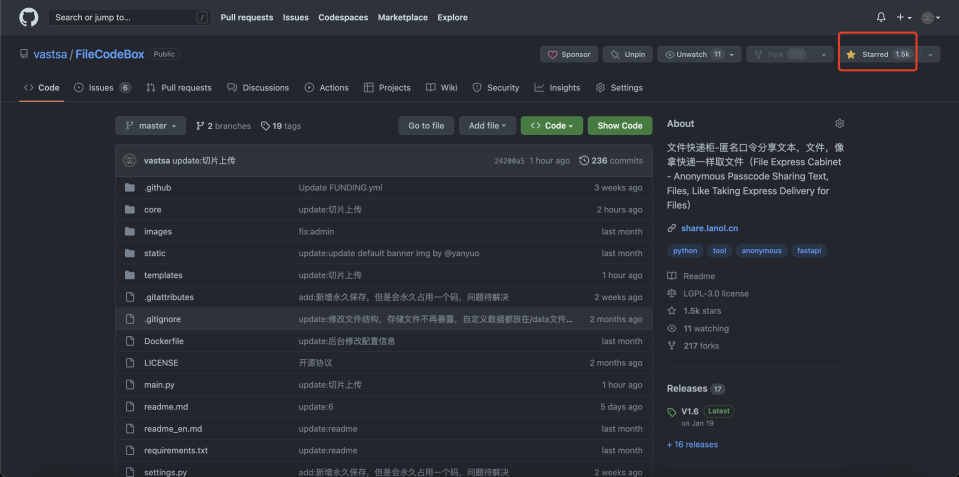This screenshot has height=477, width=959.
Task: Select the Insights tab
Action: [x=557, y=87]
